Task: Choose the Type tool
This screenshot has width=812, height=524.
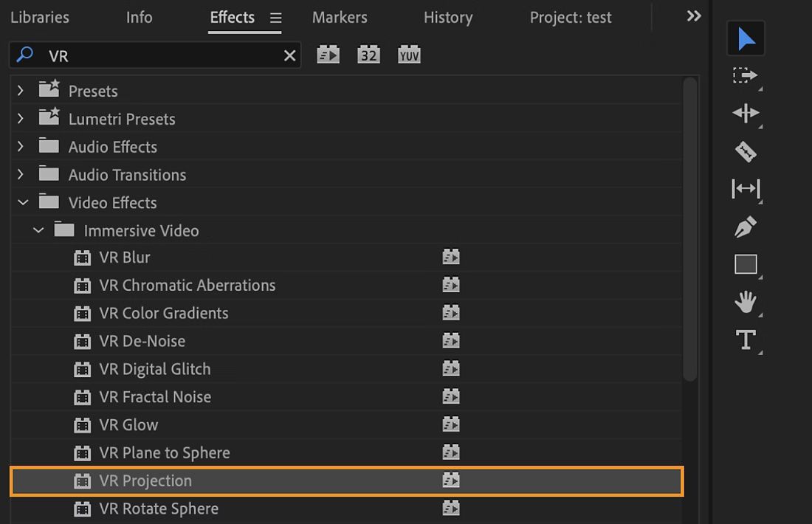Action: click(746, 339)
